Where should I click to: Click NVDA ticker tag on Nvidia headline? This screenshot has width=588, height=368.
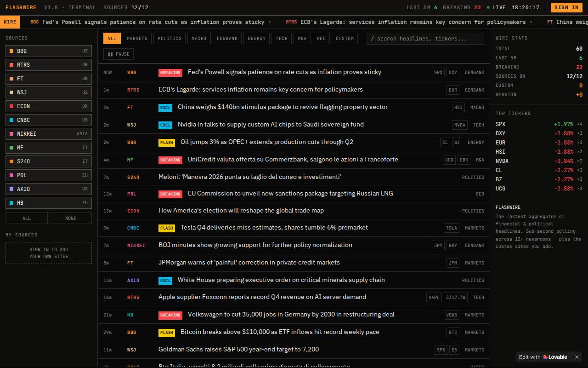pos(460,125)
